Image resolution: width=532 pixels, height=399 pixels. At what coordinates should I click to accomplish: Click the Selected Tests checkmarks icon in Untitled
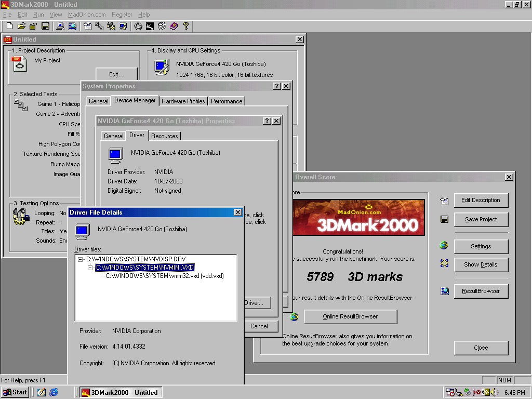pos(21,105)
